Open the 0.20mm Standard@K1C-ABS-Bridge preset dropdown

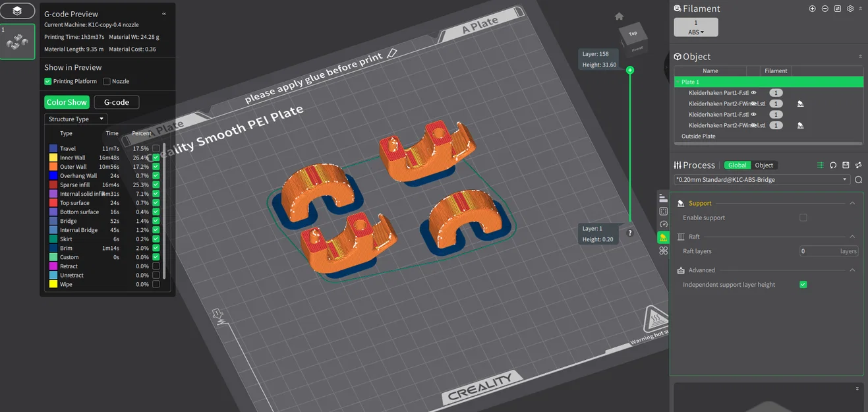pos(762,179)
